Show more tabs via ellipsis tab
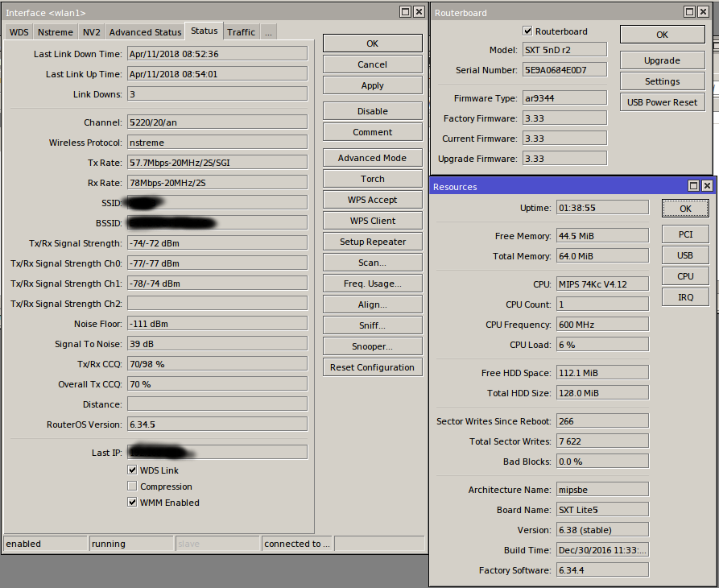Screen dimensions: 719x588 pyautogui.click(x=268, y=32)
